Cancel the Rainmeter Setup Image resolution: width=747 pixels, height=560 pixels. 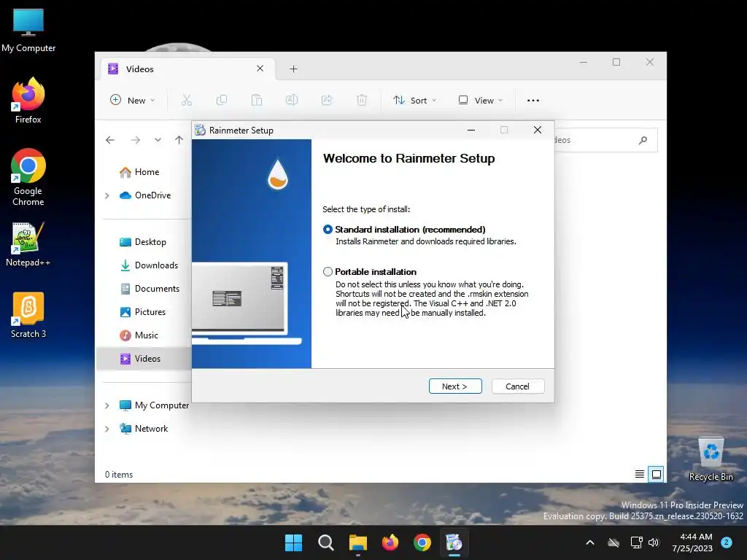pyautogui.click(x=517, y=386)
